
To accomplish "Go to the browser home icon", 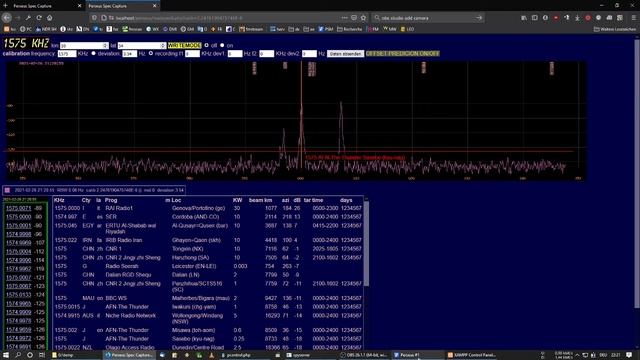I will pyautogui.click(x=49, y=18).
